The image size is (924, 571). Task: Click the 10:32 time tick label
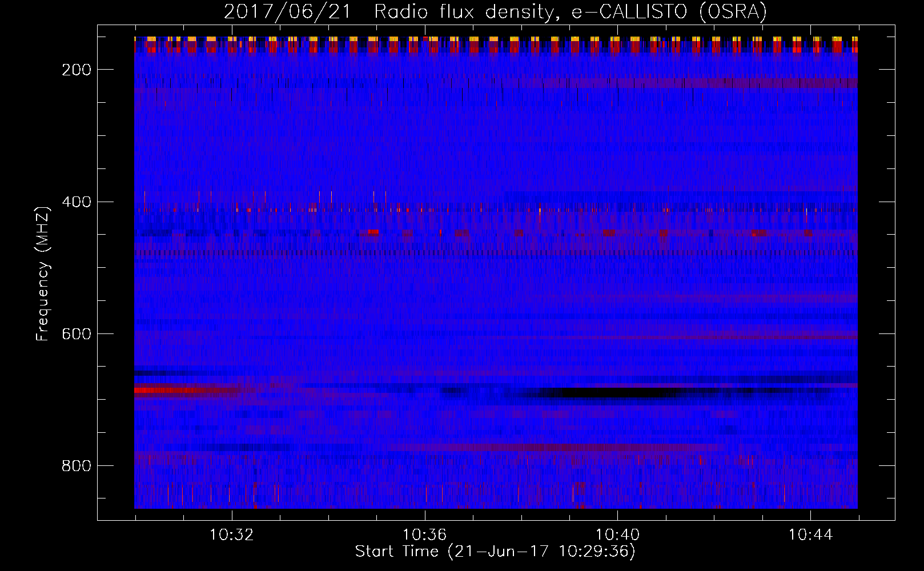[231, 535]
